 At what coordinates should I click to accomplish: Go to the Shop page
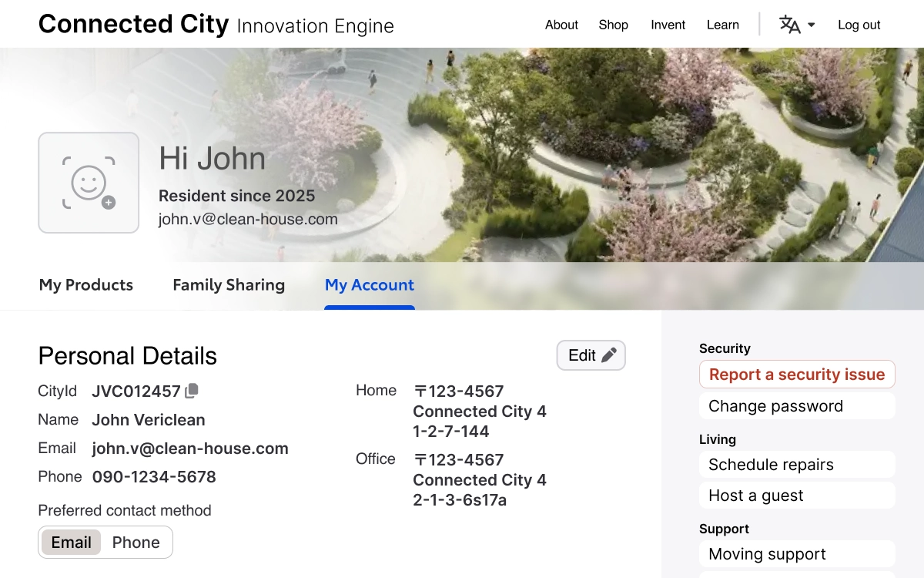pos(613,25)
